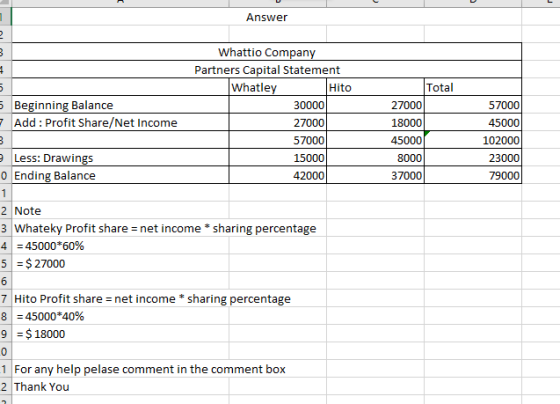Click the 'Note' cell

point(120,210)
